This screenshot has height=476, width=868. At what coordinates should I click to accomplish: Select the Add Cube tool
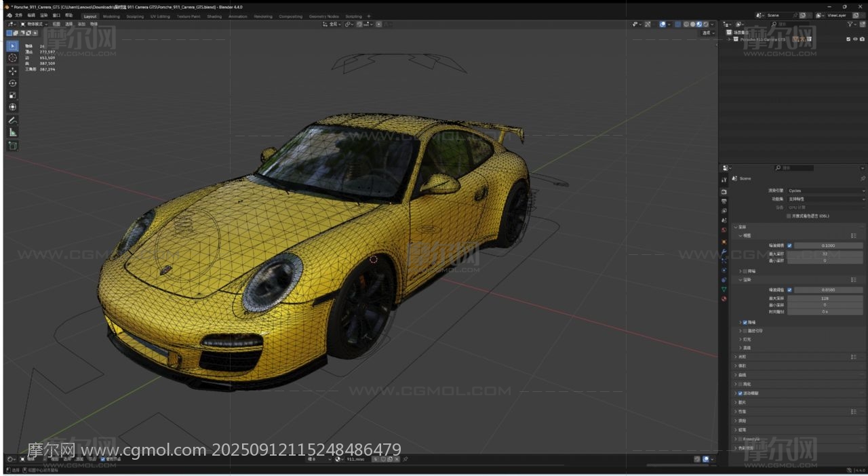(12, 146)
